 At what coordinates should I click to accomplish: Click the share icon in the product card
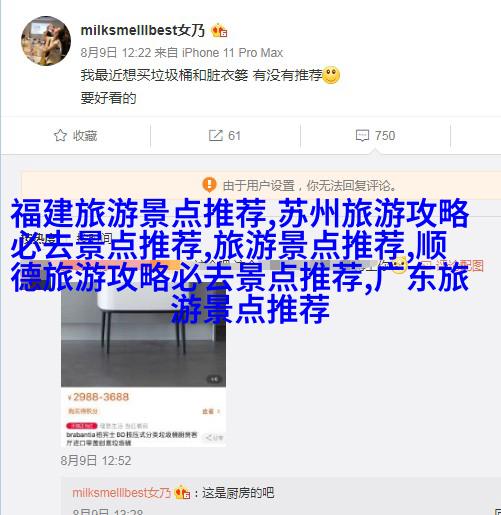tap(214, 437)
